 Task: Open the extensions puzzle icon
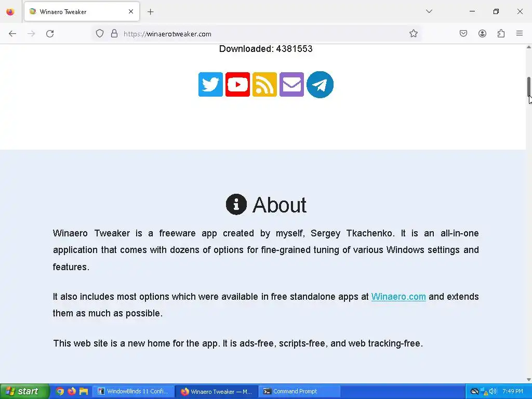coord(501,33)
